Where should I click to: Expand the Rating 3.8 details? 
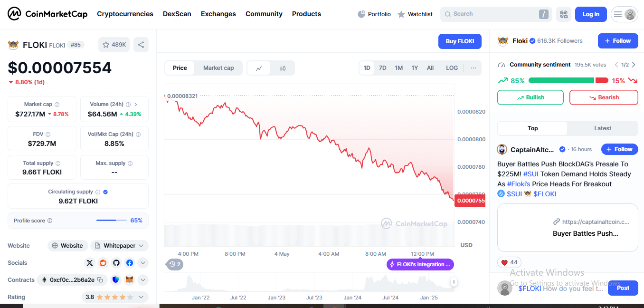pyautogui.click(x=141, y=297)
